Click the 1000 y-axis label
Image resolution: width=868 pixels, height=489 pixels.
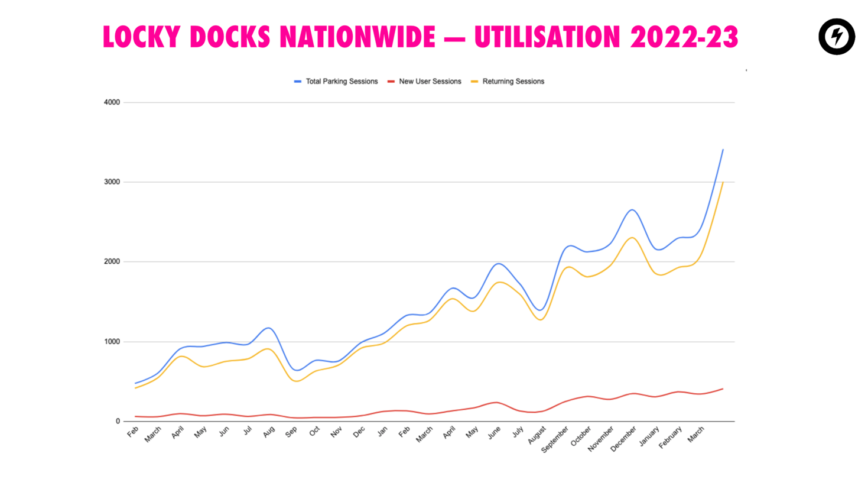[x=112, y=342]
